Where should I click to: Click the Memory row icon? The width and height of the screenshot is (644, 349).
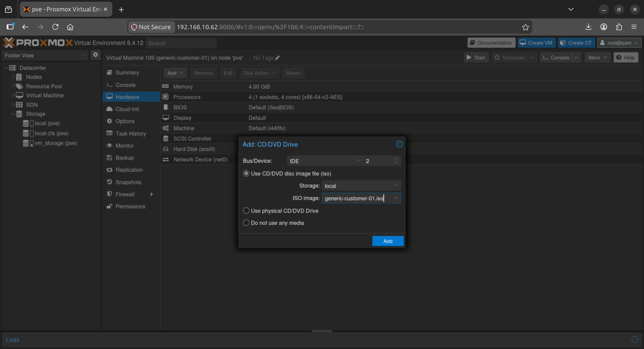165,86
